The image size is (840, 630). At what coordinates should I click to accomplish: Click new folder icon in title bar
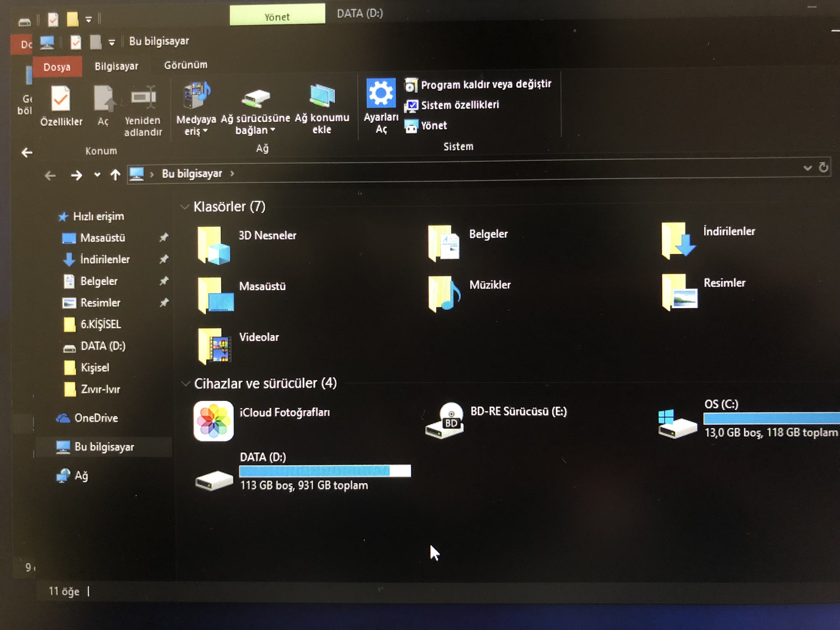(x=96, y=42)
